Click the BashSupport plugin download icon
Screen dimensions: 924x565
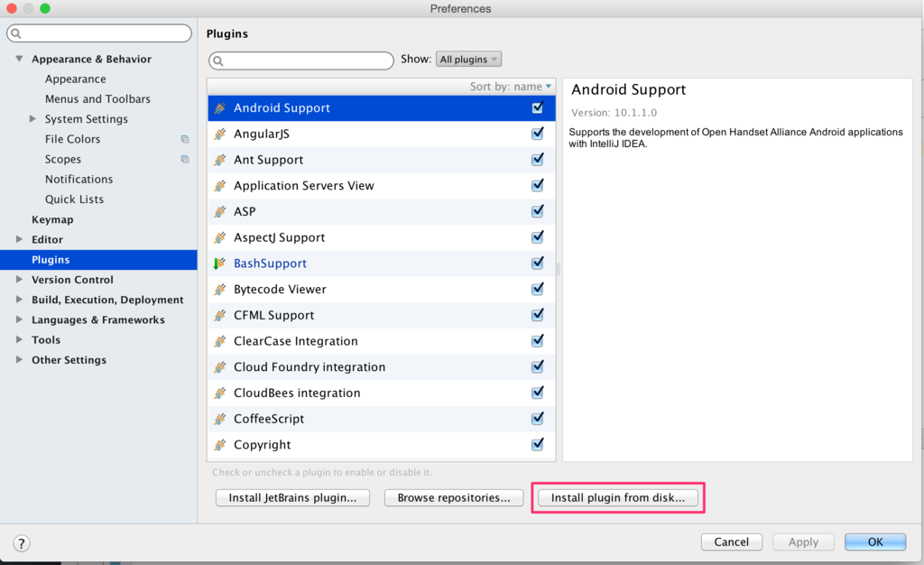click(219, 264)
